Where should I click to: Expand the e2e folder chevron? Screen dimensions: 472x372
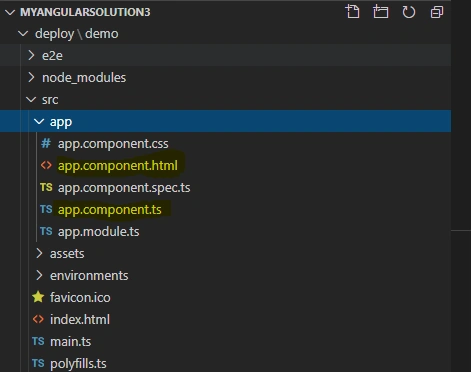tap(31, 55)
